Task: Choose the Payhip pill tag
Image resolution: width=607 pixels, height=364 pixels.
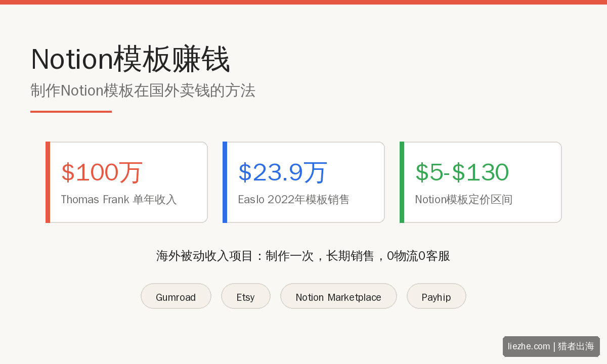Action: tap(436, 296)
